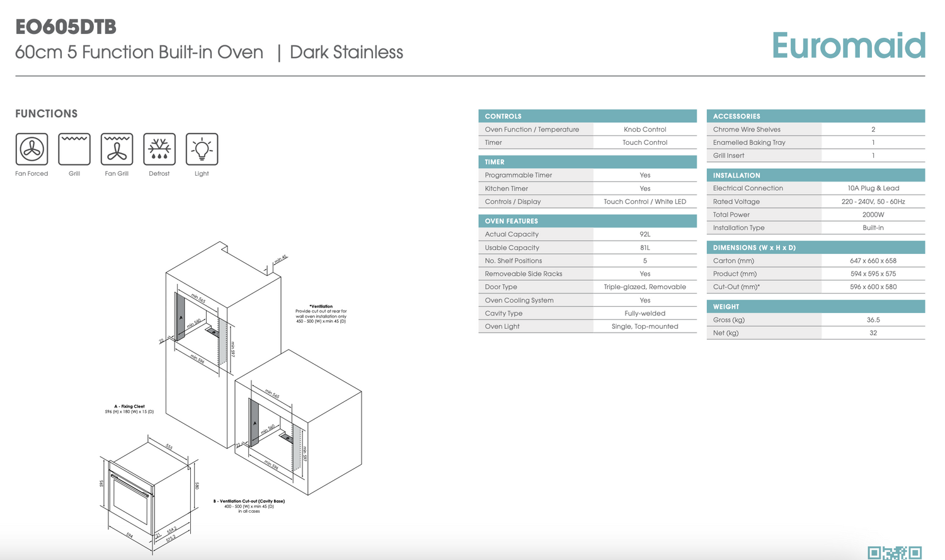The height and width of the screenshot is (560, 945).
Task: Click the Programmable Timer row label
Action: 518,175
